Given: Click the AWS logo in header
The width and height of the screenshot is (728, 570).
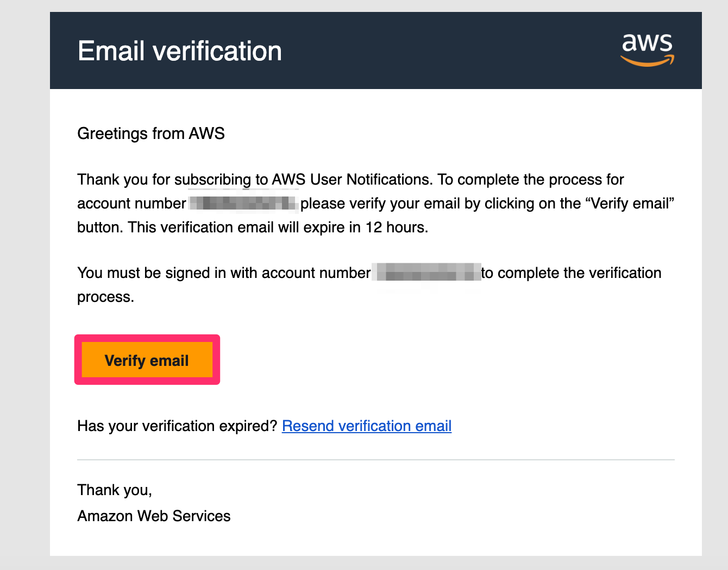Looking at the screenshot, I should (x=648, y=49).
